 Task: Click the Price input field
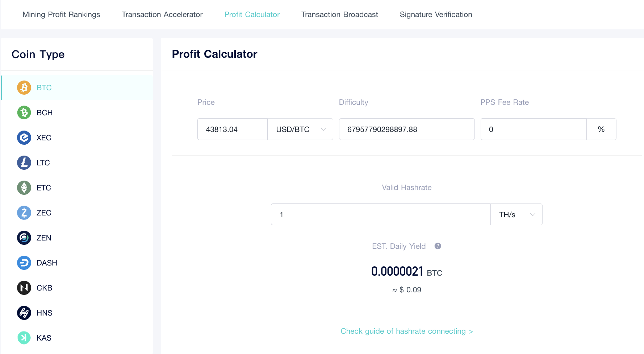233,129
